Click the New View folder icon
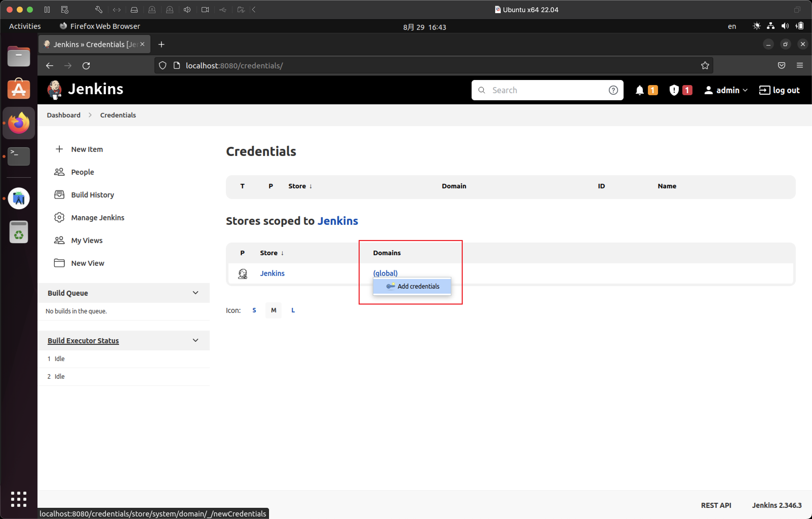This screenshot has width=812, height=519. [59, 263]
